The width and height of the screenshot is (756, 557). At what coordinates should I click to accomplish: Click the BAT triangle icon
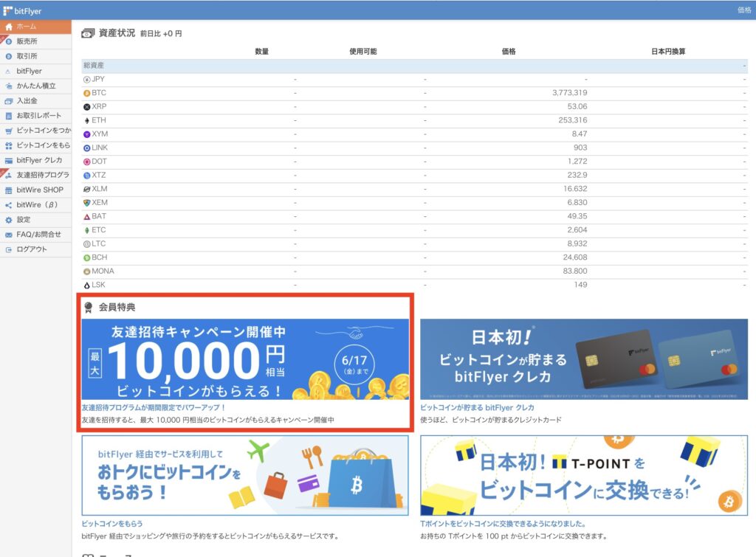tap(87, 217)
